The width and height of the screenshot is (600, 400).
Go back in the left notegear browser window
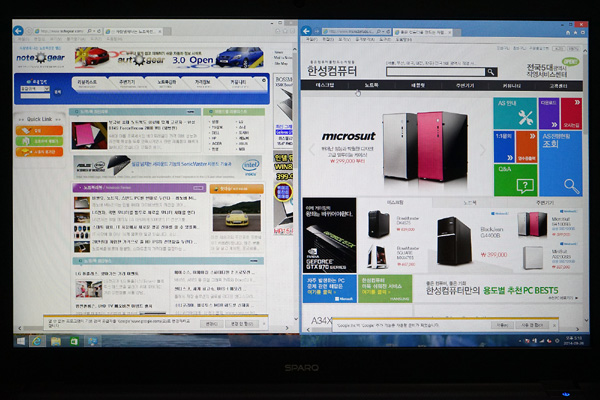[x=18, y=31]
